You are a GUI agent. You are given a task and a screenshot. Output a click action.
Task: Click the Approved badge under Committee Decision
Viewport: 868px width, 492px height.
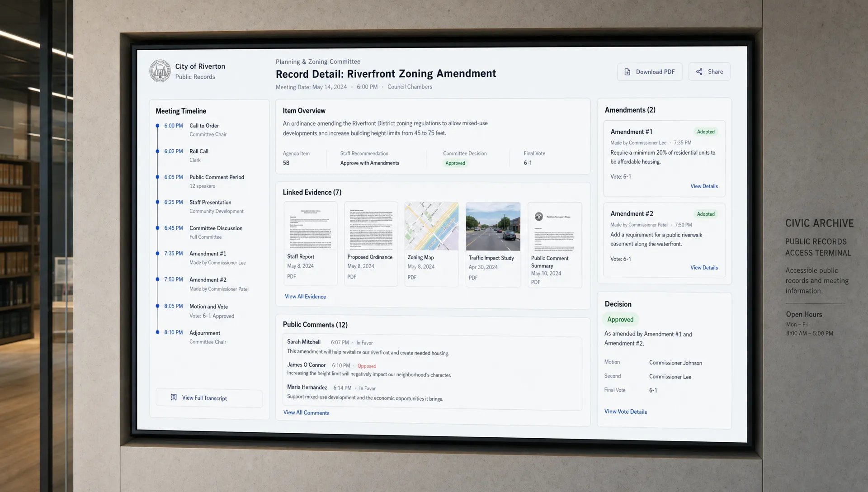pos(455,163)
